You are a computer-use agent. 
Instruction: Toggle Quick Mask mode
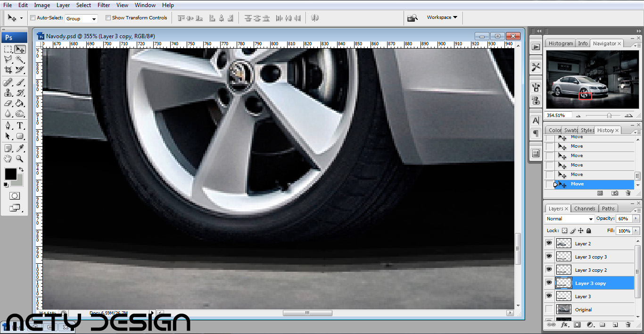click(x=15, y=195)
